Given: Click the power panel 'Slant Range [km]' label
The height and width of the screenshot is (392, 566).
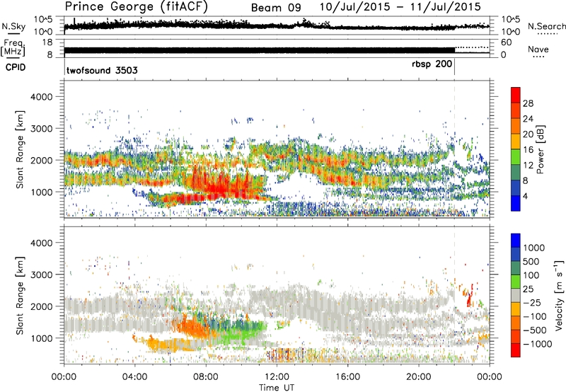Looking at the screenshot, I should click(20, 149).
